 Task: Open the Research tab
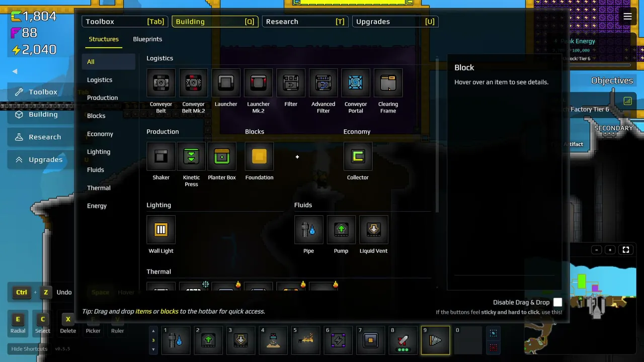pyautogui.click(x=305, y=22)
